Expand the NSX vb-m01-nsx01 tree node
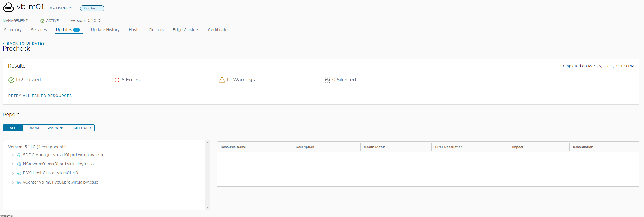This screenshot has width=644, height=217. (x=12, y=164)
